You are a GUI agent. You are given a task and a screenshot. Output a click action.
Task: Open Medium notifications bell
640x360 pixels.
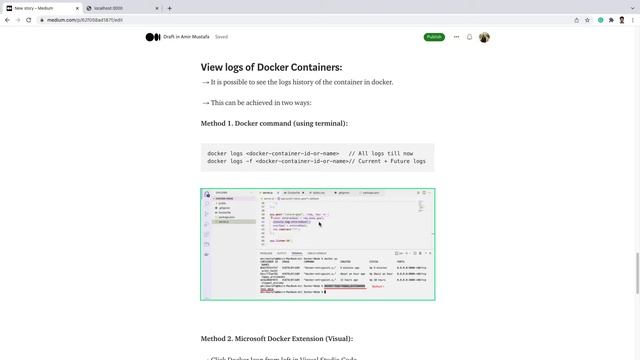[469, 37]
